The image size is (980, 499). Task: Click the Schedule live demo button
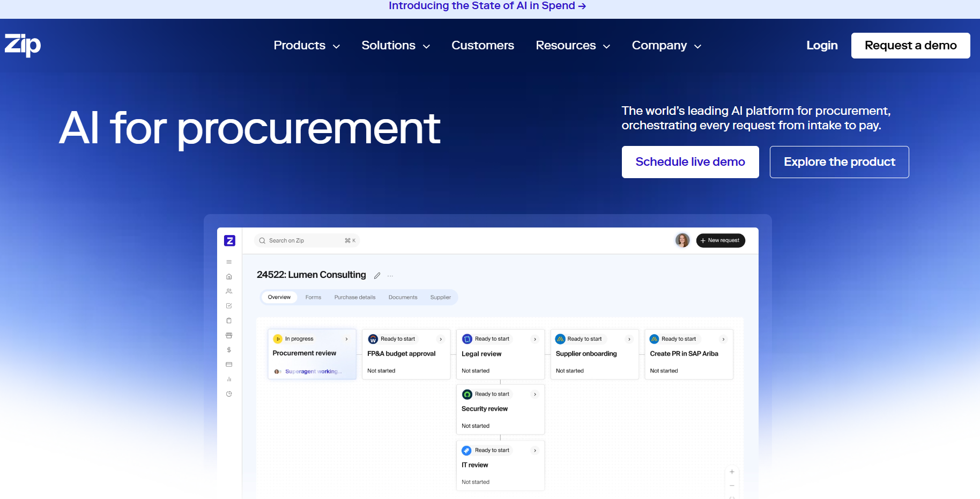(x=690, y=162)
